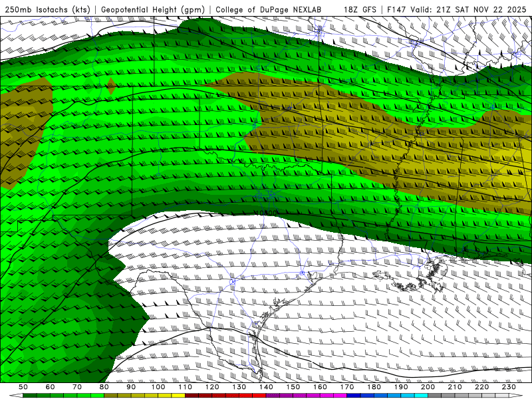Click the "Geopotential Height (gpm)" header text
Image resolution: width=532 pixels, height=399 pixels.
coord(153,9)
